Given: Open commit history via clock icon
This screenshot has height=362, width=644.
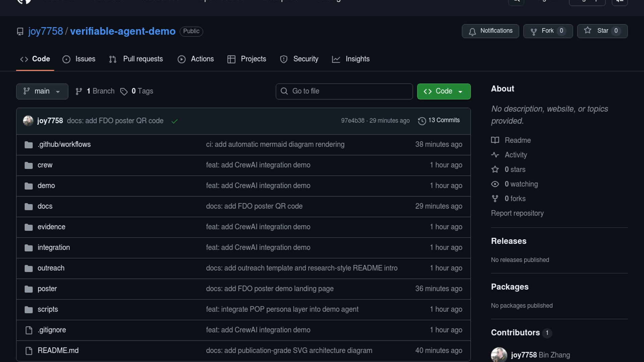Looking at the screenshot, I should 422,121.
